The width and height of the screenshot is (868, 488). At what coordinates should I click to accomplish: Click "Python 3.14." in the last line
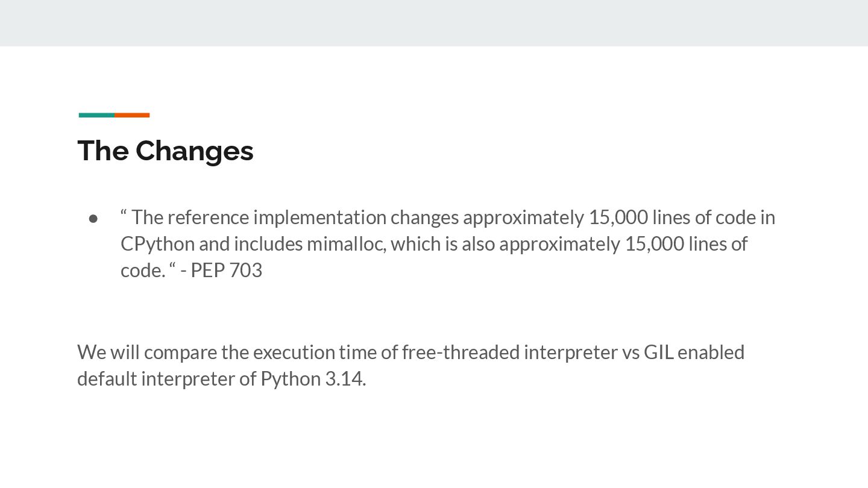[x=313, y=378]
